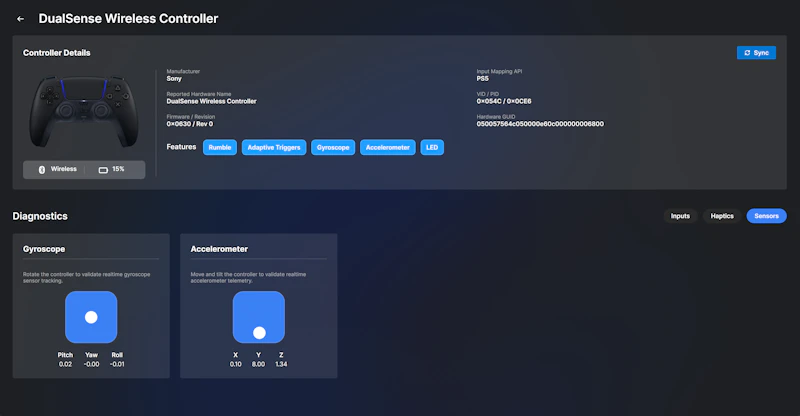The width and height of the screenshot is (800, 416).
Task: Select the Gyroscope feature chip
Action: [x=333, y=148]
